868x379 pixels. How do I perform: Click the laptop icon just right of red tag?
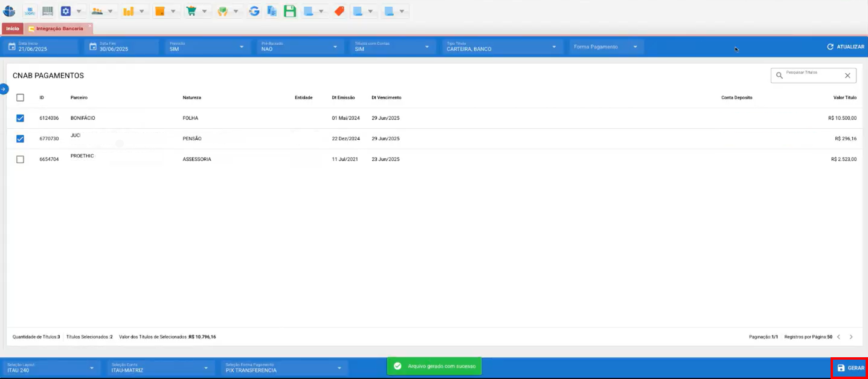pyautogui.click(x=358, y=11)
